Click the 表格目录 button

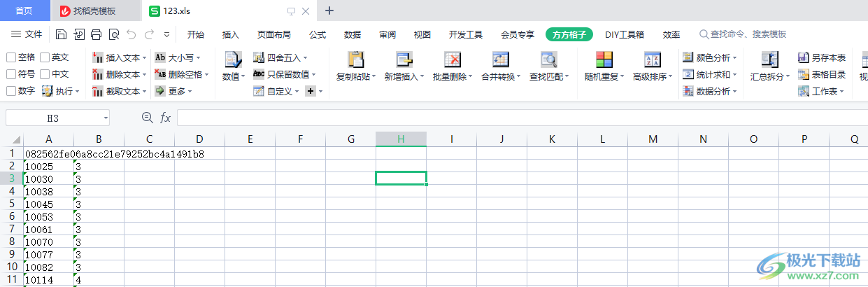click(822, 74)
